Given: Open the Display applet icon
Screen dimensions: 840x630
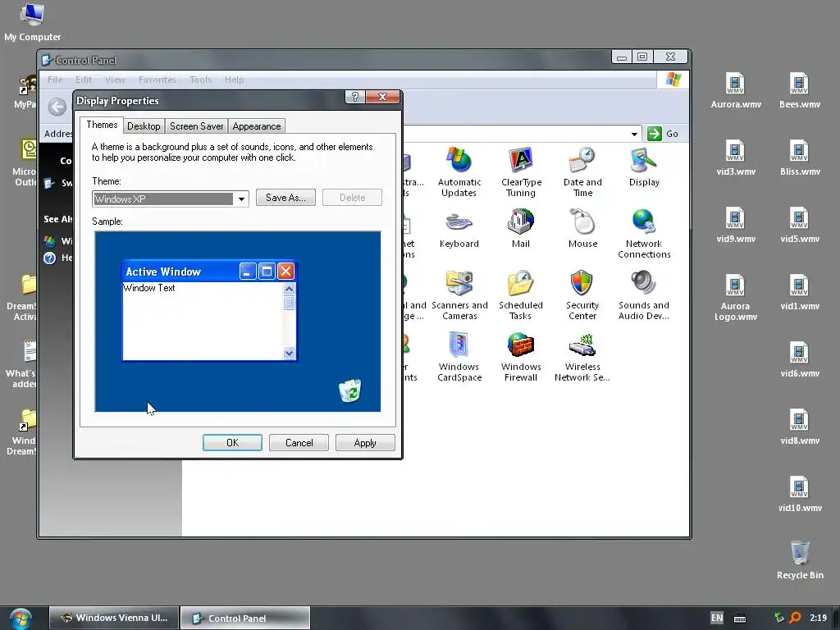Looking at the screenshot, I should pyautogui.click(x=644, y=167).
